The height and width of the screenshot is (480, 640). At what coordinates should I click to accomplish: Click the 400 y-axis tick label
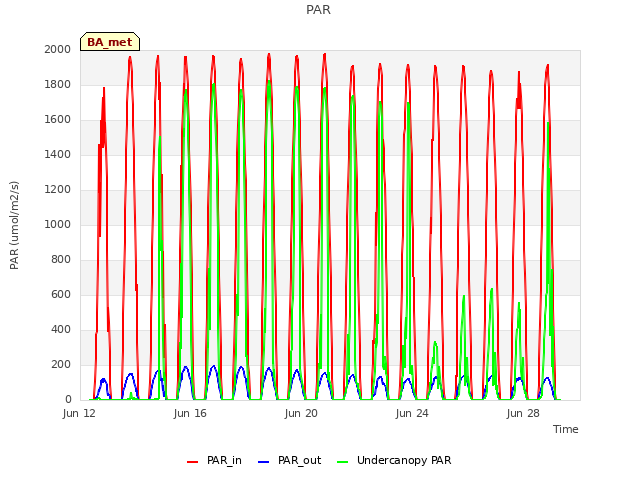(x=61, y=329)
